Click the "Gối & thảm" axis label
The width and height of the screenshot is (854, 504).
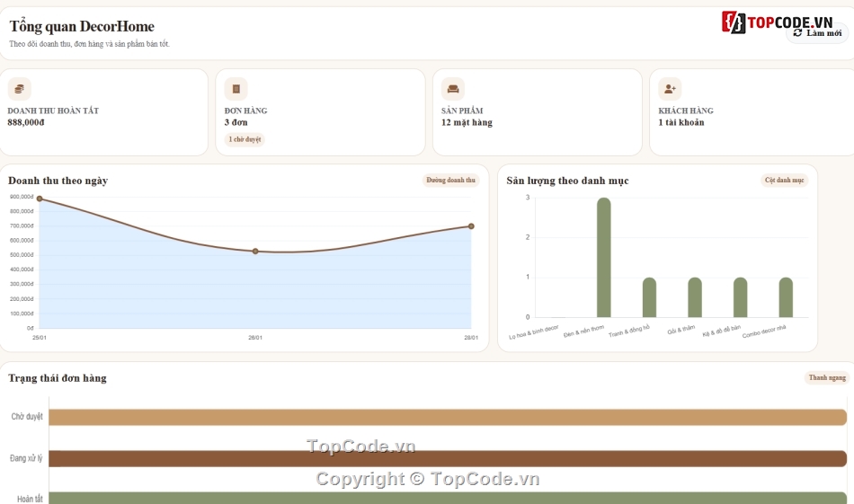coord(681,330)
